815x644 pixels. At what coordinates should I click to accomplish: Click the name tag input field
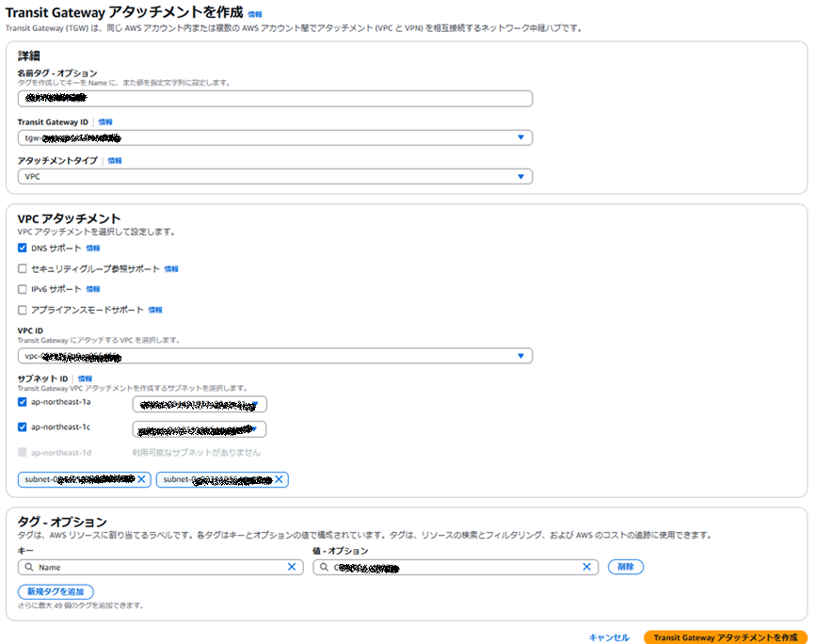[275, 98]
